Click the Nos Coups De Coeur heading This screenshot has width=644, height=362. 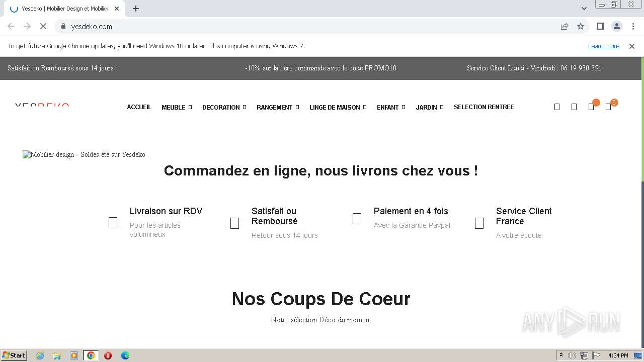tap(321, 299)
